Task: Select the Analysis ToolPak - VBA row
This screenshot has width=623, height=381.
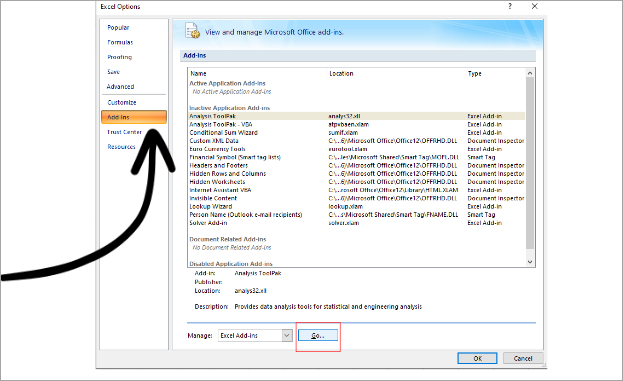Action: coord(357,124)
